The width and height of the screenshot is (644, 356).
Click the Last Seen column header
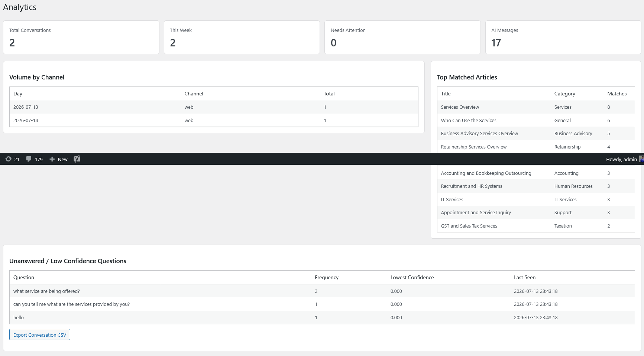tap(524, 277)
